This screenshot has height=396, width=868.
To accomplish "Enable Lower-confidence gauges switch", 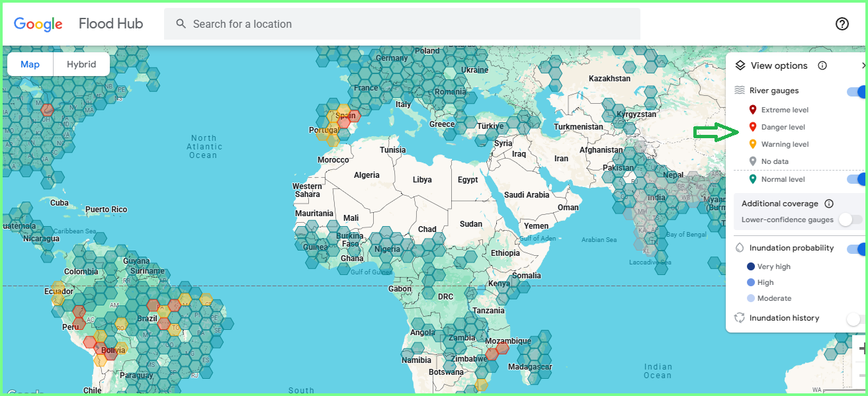I will 851,219.
